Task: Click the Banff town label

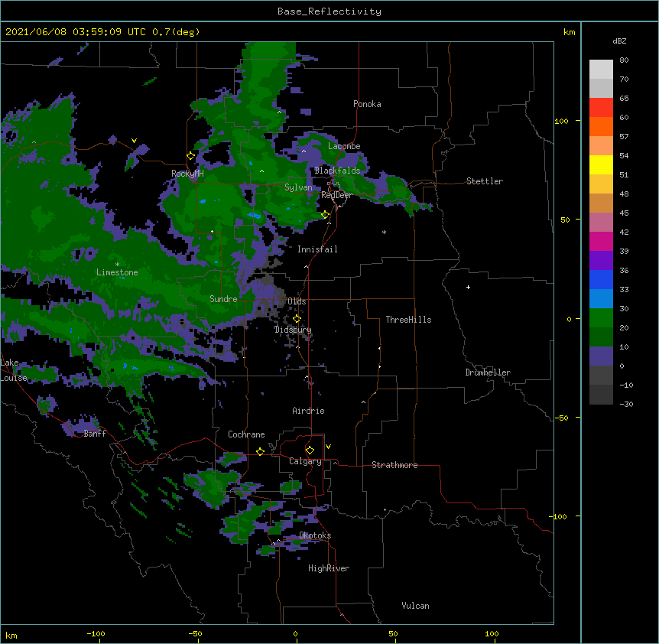Action: 95,434
